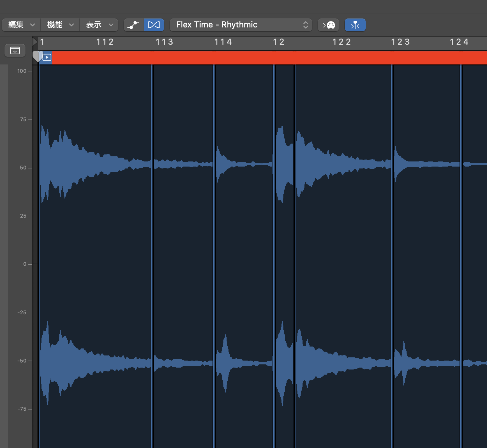Screen dimensions: 487x448
Task: Toggle the Catch Playhead button
Action: coord(355,25)
